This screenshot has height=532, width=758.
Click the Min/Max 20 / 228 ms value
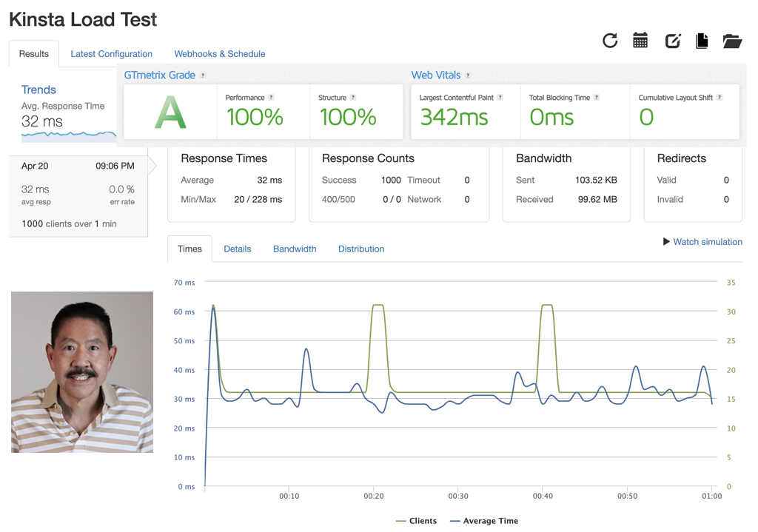pyautogui.click(x=258, y=199)
